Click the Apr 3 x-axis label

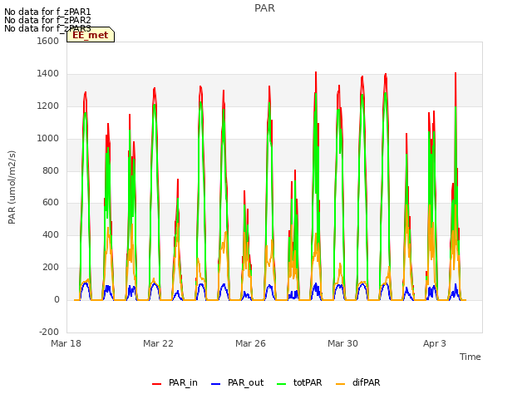pos(435,343)
